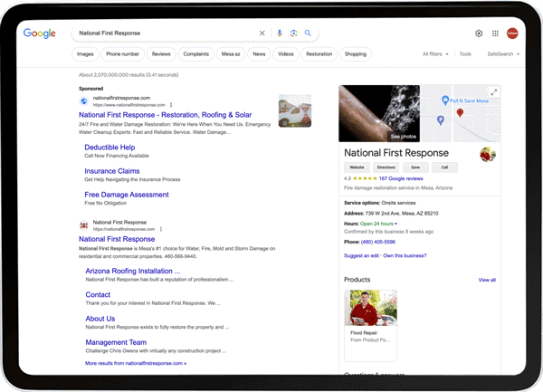Select the Videos filter chip
543x392 pixels.
286,54
